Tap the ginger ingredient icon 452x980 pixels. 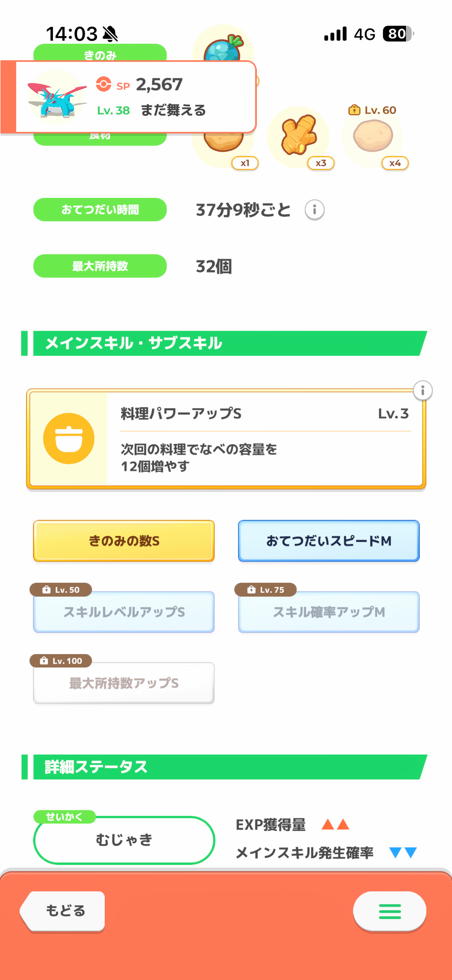point(299,135)
